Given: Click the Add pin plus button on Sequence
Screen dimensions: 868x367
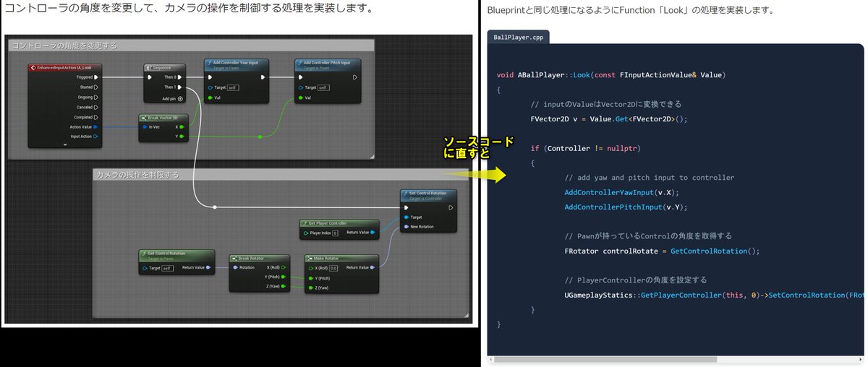Looking at the screenshot, I should (181, 98).
